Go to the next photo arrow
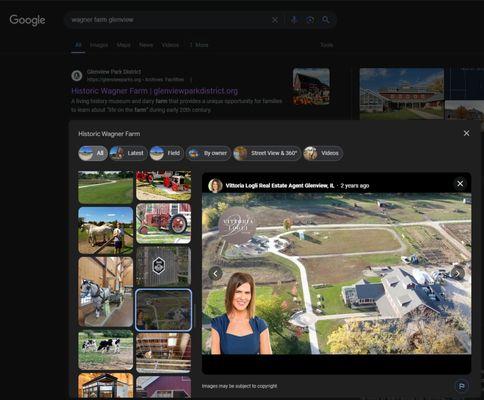 458,273
